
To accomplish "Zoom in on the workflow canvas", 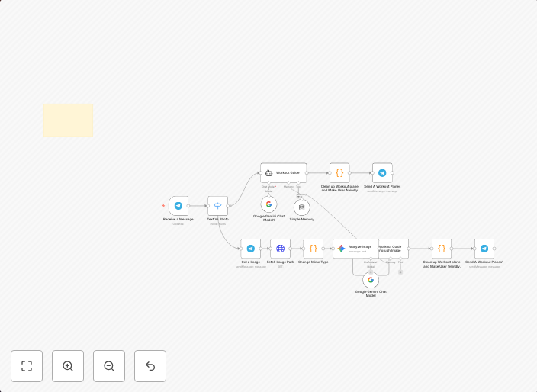I will pyautogui.click(x=68, y=366).
